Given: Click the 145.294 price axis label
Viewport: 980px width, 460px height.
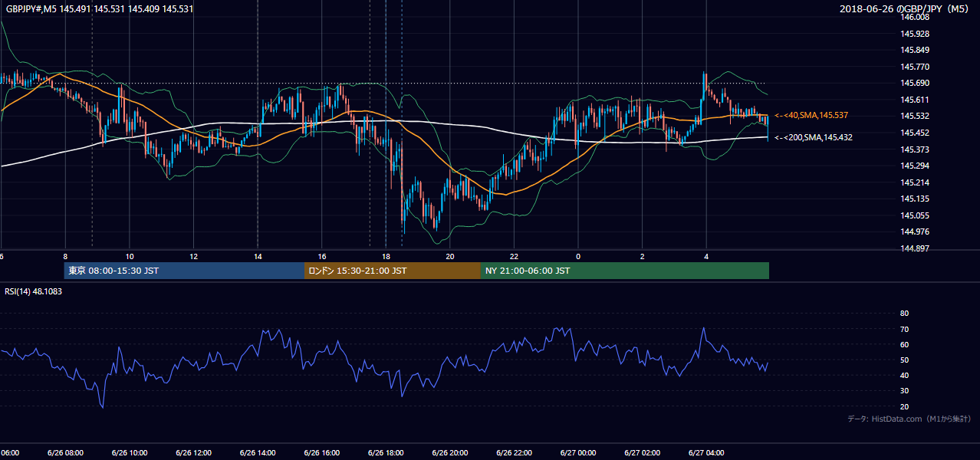Looking at the screenshot, I should 916,166.
